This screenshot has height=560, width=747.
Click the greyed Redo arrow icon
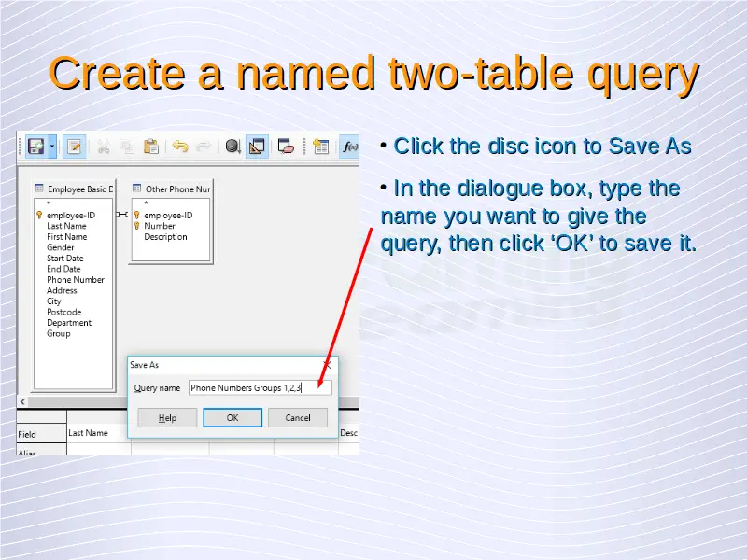coord(204,147)
